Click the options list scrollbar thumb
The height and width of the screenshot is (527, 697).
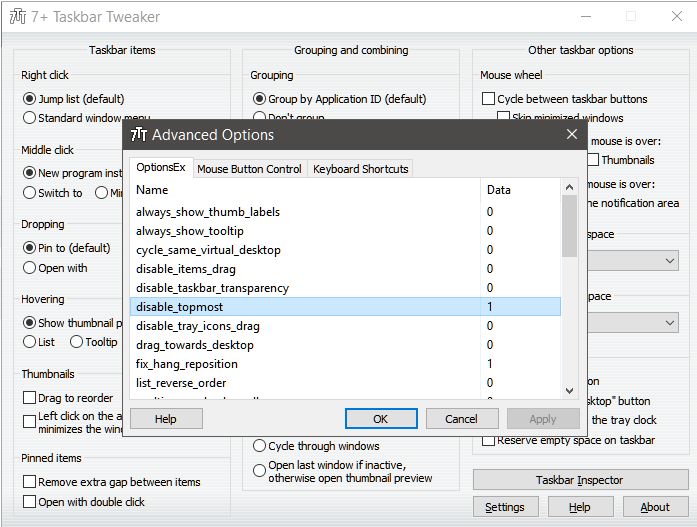(x=569, y=226)
